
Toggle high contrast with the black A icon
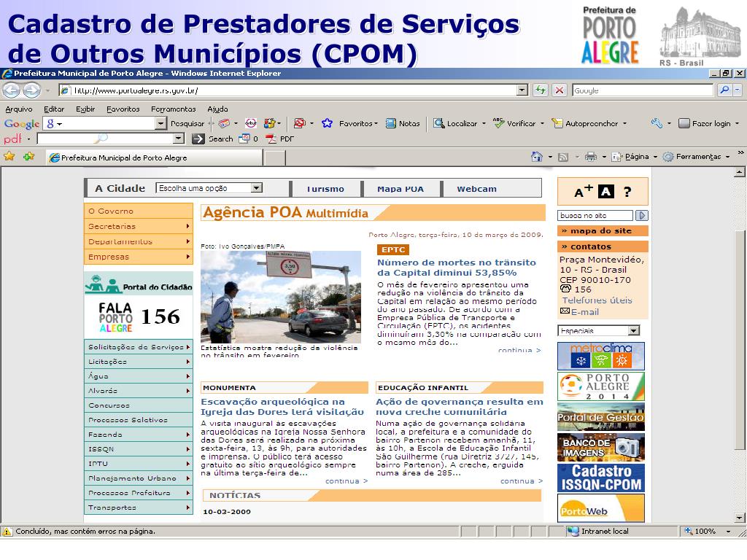point(606,192)
